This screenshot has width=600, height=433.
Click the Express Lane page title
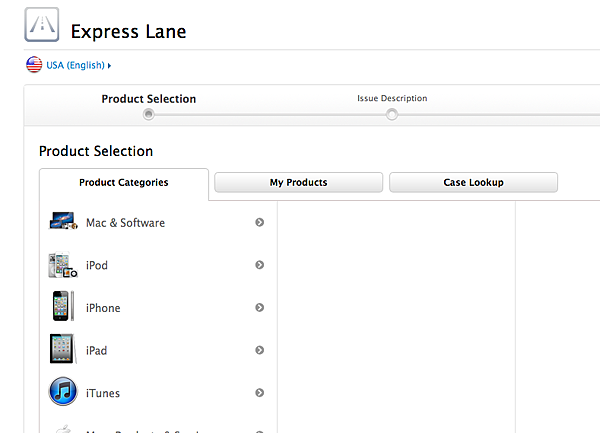(129, 31)
